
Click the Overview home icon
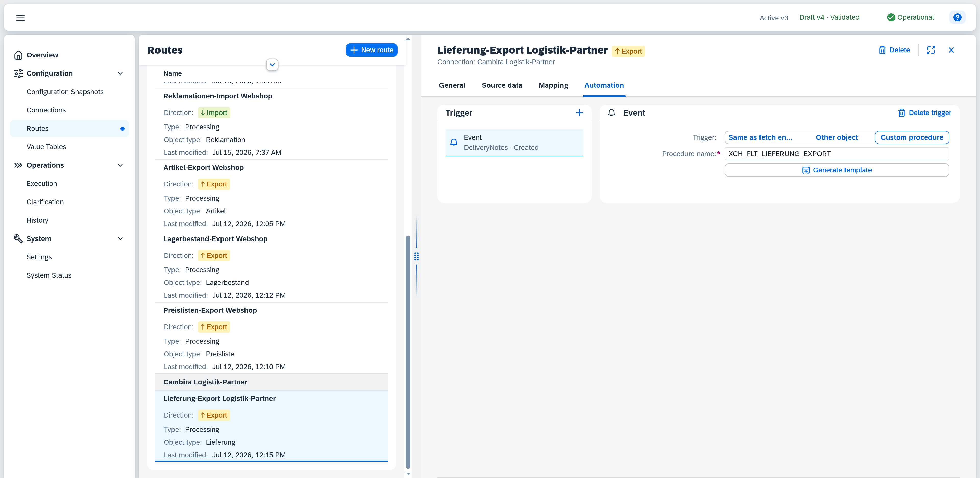tap(18, 55)
